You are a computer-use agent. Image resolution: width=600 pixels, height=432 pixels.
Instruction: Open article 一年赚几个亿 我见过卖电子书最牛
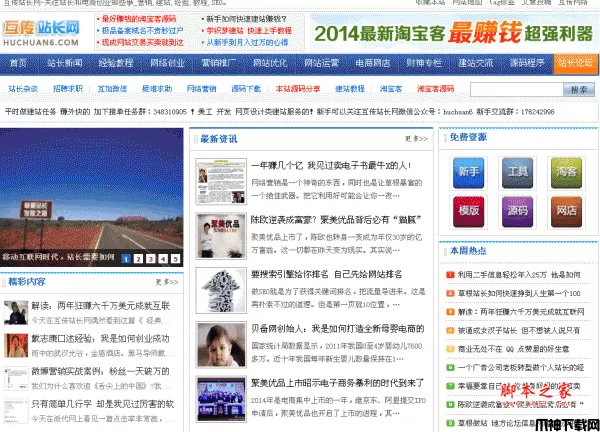(331, 166)
